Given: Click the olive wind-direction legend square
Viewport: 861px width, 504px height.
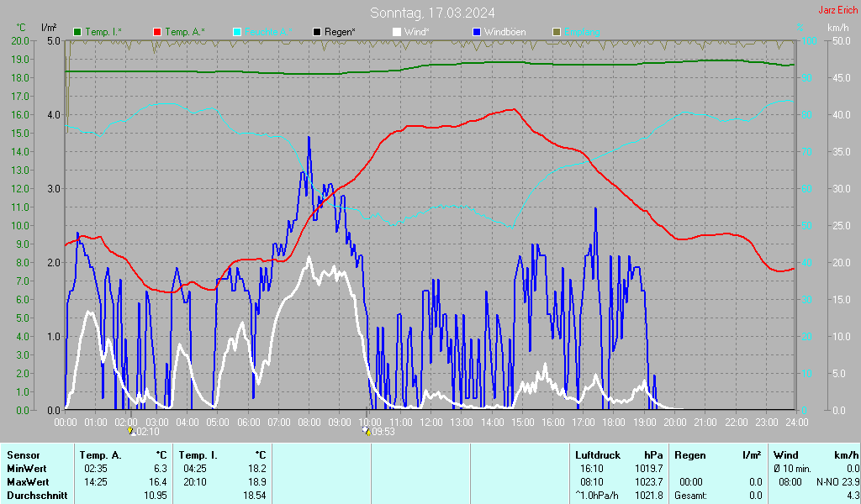Looking at the screenshot, I should pyautogui.click(x=556, y=32).
